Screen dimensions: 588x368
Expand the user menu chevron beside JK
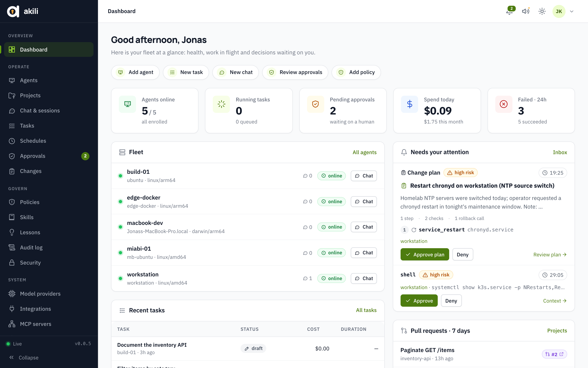point(572,11)
